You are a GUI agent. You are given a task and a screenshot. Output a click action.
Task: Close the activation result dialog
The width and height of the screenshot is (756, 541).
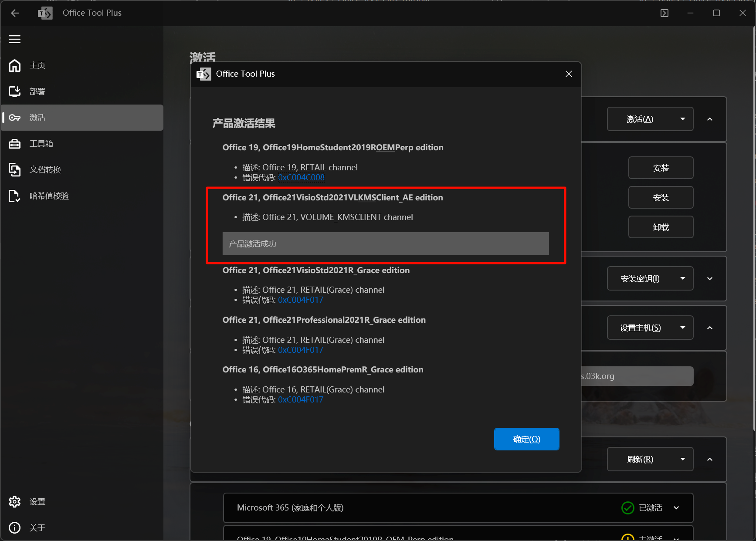569,74
